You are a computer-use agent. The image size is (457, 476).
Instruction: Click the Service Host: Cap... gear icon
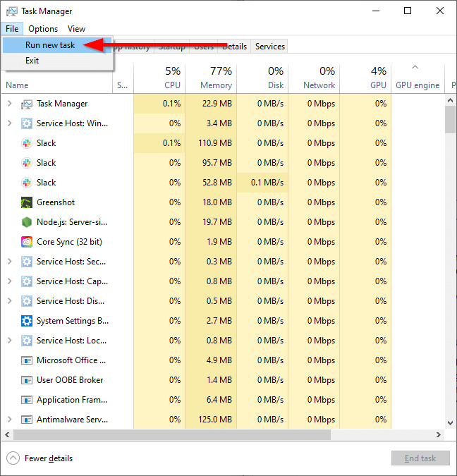27,281
